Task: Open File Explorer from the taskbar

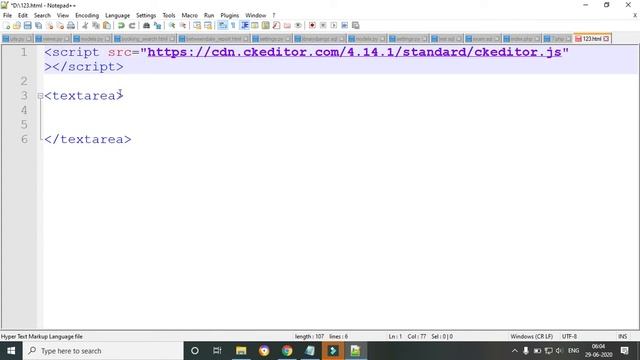Action: click(241, 351)
